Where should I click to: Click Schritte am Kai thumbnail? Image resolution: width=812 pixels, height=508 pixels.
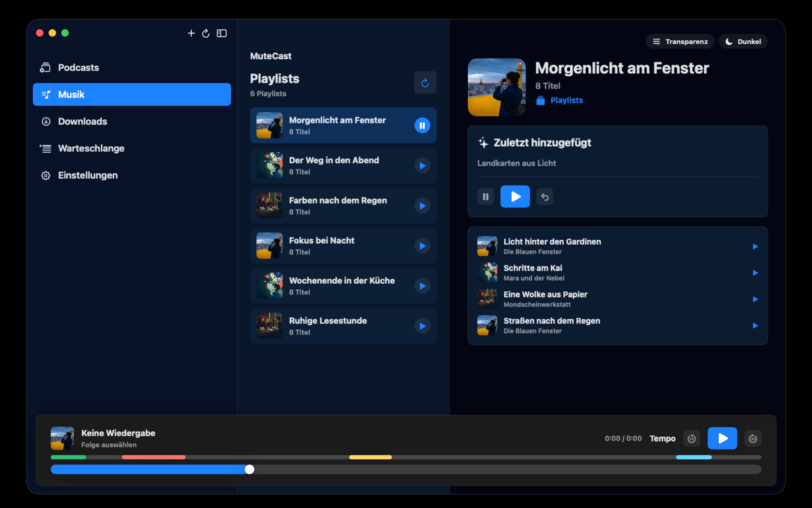click(x=487, y=272)
